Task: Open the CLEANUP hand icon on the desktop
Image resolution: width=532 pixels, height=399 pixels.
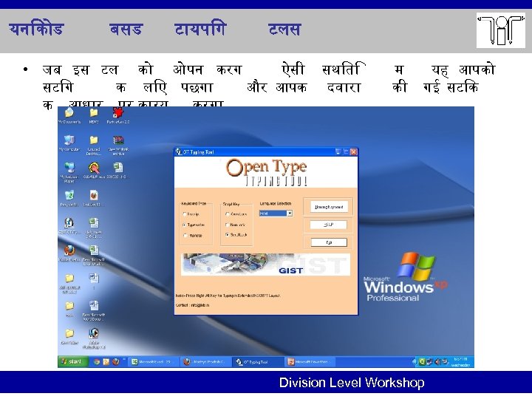Action: pos(94,171)
